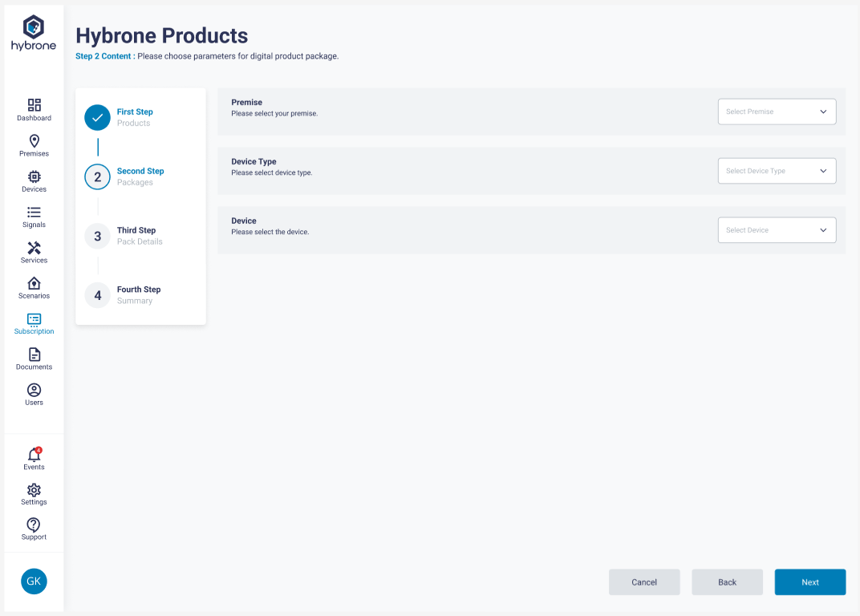Open the Services tools icon

point(34,248)
